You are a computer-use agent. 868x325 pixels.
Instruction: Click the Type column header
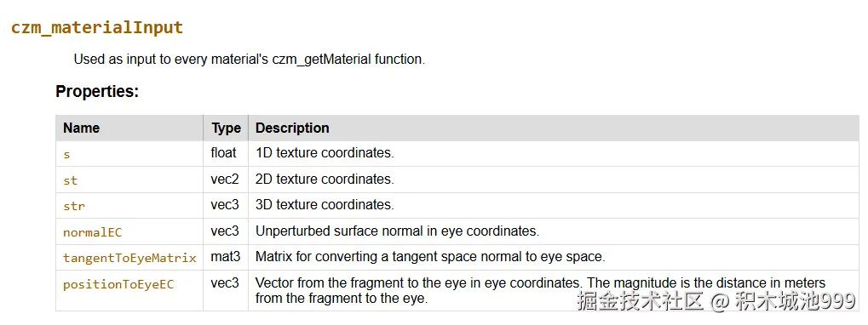pyautogui.click(x=226, y=128)
